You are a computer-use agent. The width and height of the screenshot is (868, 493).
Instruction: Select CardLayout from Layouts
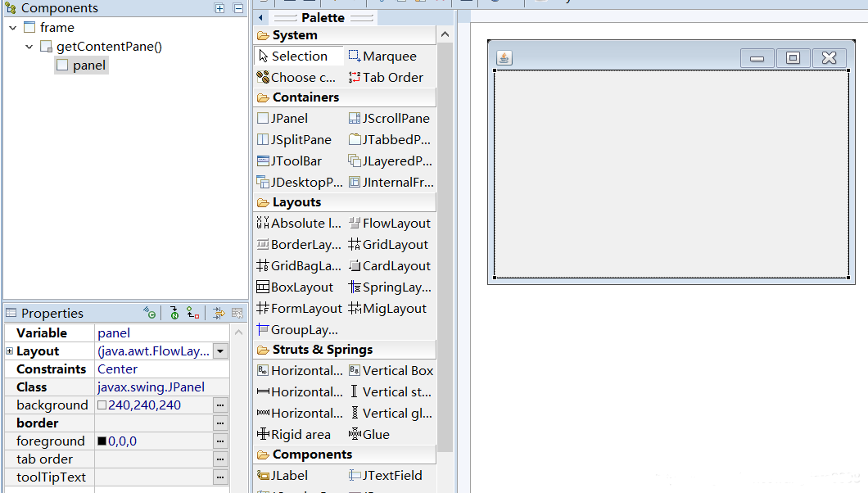click(390, 266)
